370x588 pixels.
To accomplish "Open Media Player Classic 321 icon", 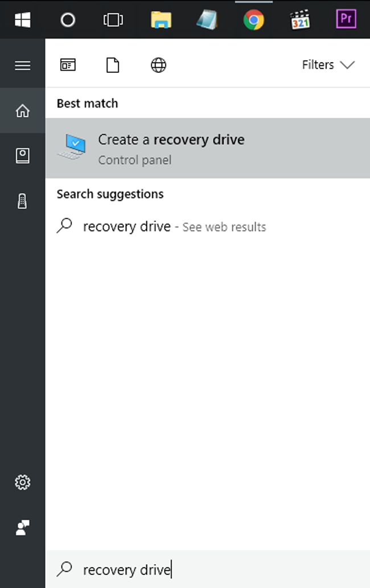I will [300, 20].
